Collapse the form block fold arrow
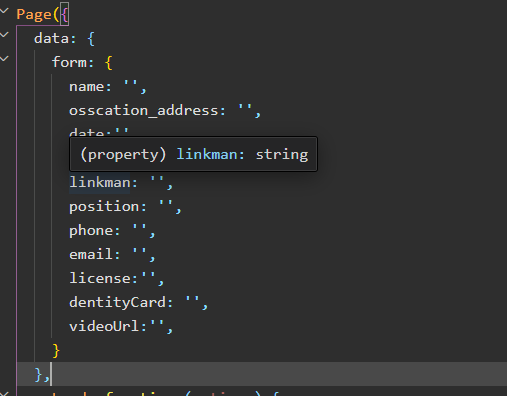Screen dimensions: 507x396 pyautogui.click(x=4, y=59)
